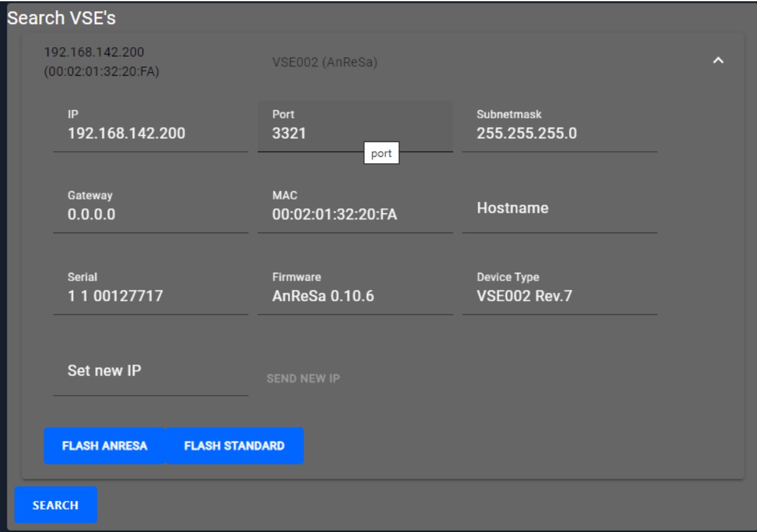Click the FLASH ANRESA button
Screen dimensions: 757x532
(104, 446)
